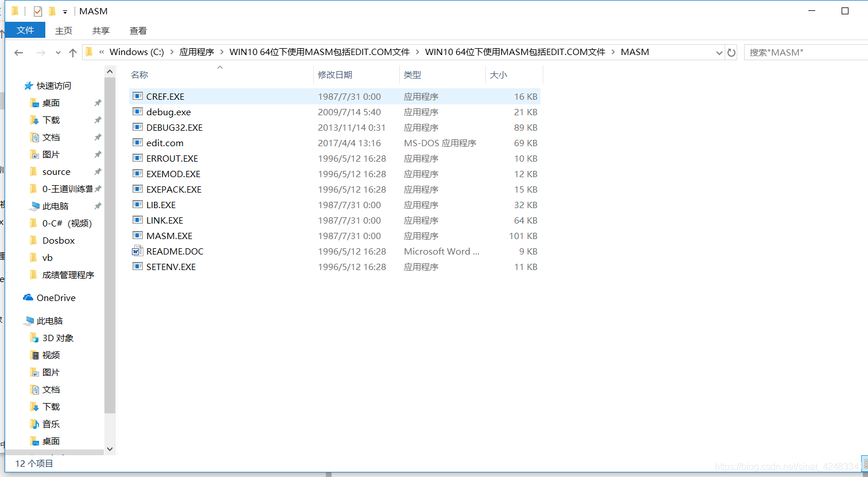Switch to the 共享 Share tab

click(x=101, y=30)
